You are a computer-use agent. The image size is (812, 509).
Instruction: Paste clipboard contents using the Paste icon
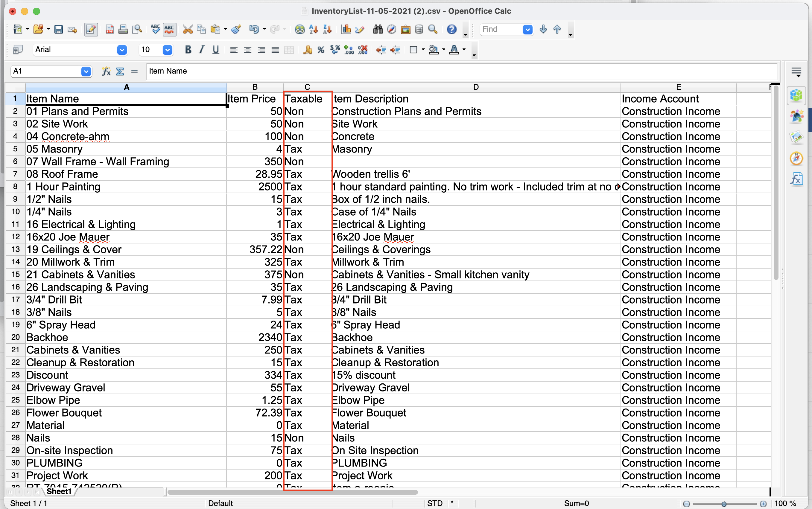click(215, 30)
